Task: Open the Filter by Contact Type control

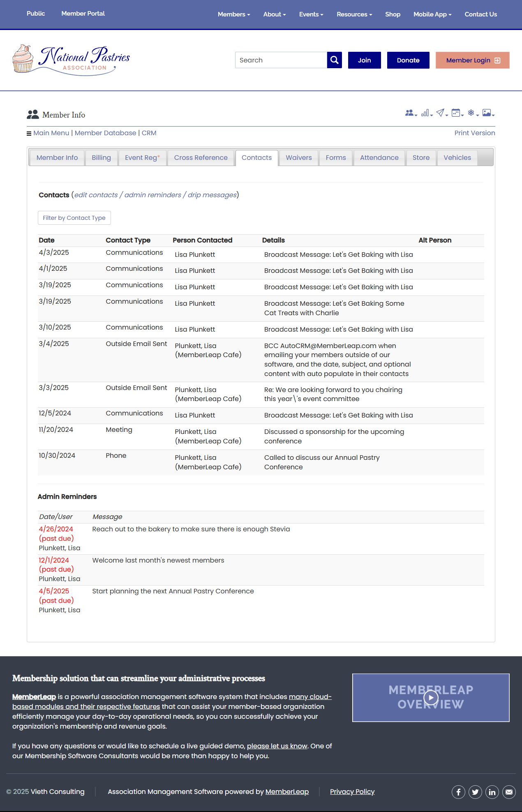Action: 74,218
